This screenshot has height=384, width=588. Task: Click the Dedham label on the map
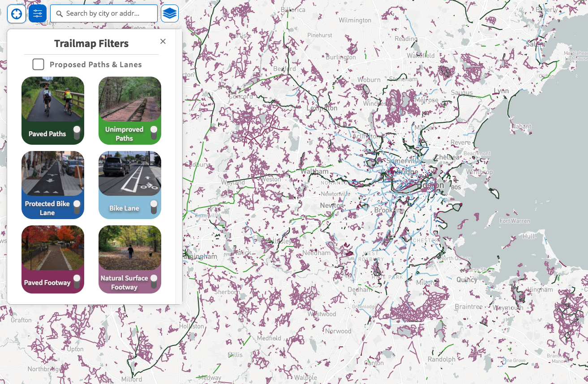[360, 289]
